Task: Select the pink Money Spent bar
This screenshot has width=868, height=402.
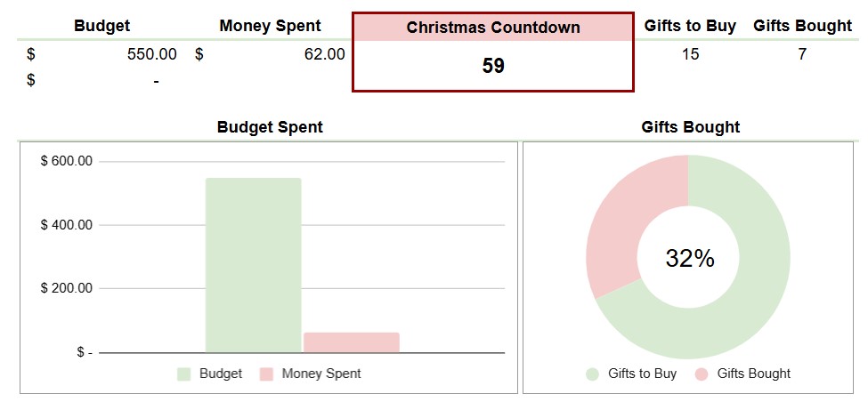Action: tap(352, 342)
